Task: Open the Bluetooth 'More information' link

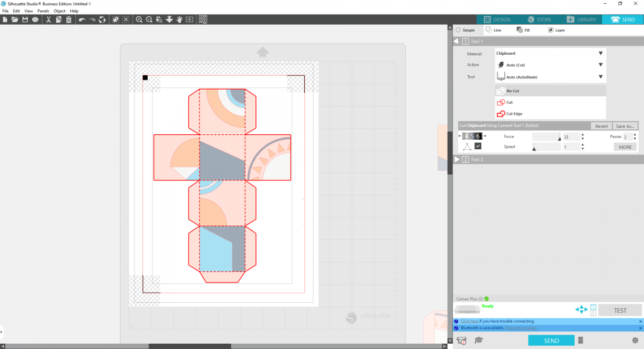Action: 521,328
